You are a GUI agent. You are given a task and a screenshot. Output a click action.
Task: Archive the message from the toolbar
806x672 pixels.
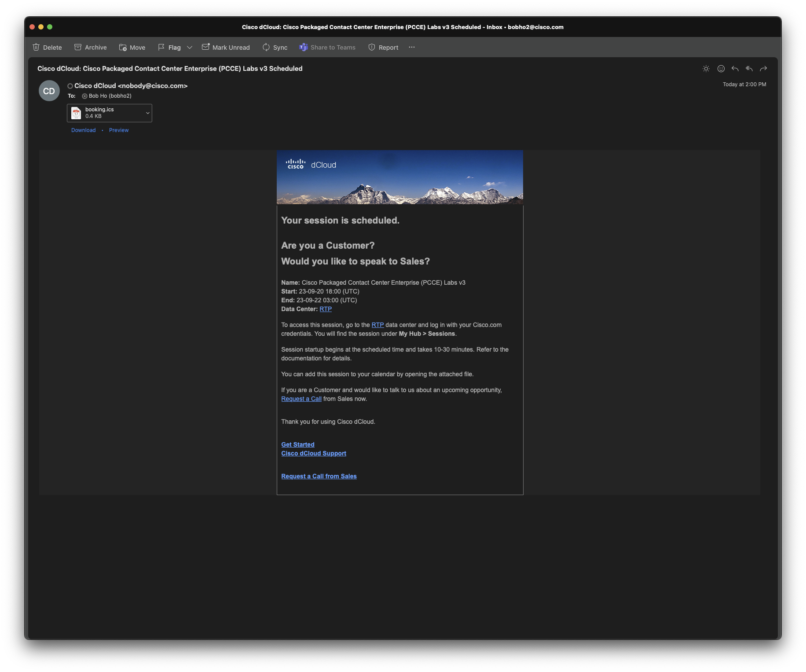[x=90, y=48]
